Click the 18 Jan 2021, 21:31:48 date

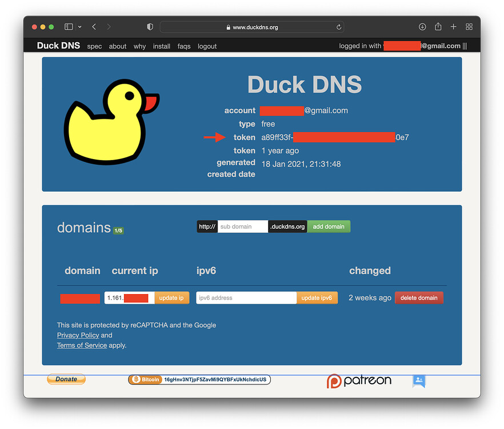click(x=301, y=164)
